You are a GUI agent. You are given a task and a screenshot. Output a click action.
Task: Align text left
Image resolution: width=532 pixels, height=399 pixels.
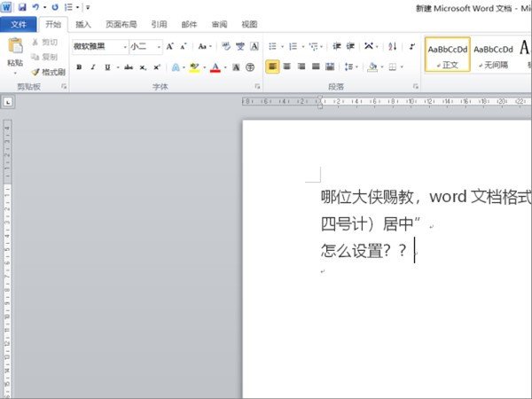pos(272,66)
